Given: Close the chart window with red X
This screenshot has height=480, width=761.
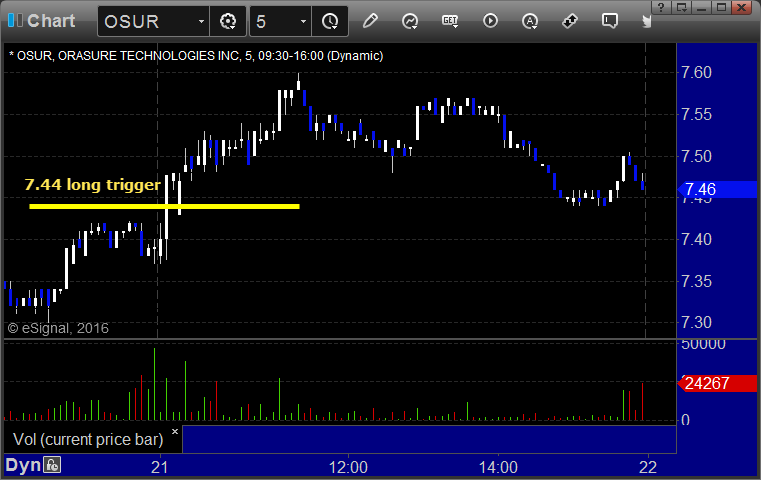Looking at the screenshot, I should 742,7.
